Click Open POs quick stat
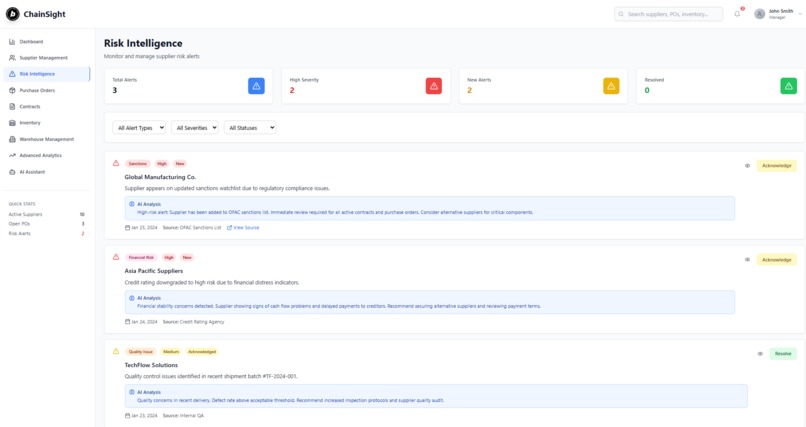 pyautogui.click(x=46, y=224)
